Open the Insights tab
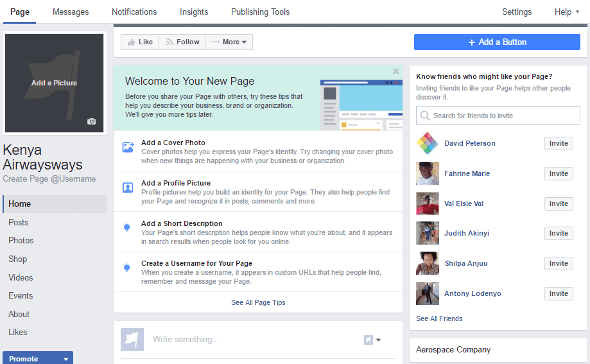 pyautogui.click(x=194, y=12)
